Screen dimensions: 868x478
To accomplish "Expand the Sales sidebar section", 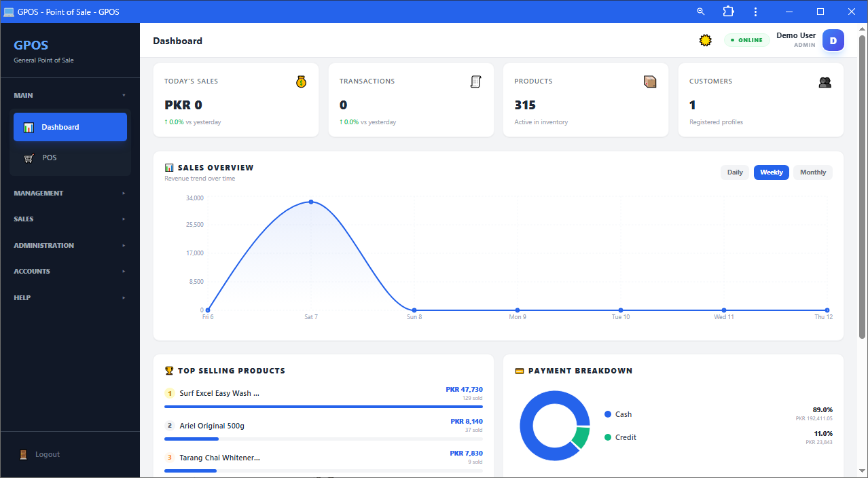I will coord(70,219).
